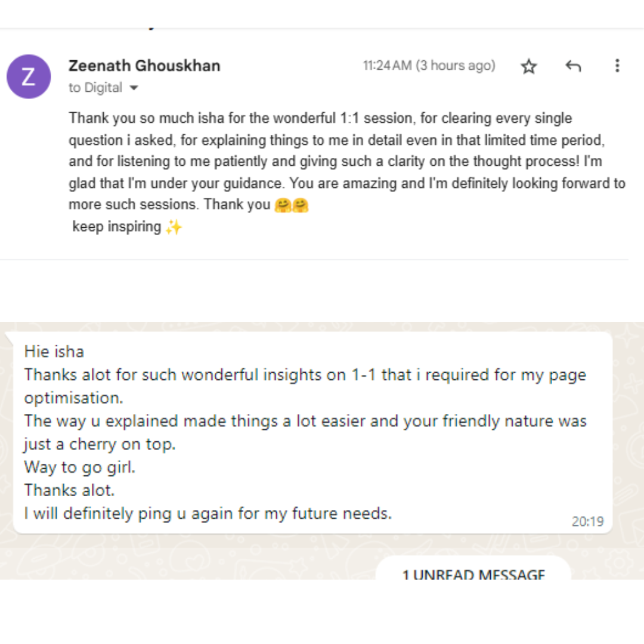
Task: Click the '(3 hours ago)' text
Action: point(456,66)
